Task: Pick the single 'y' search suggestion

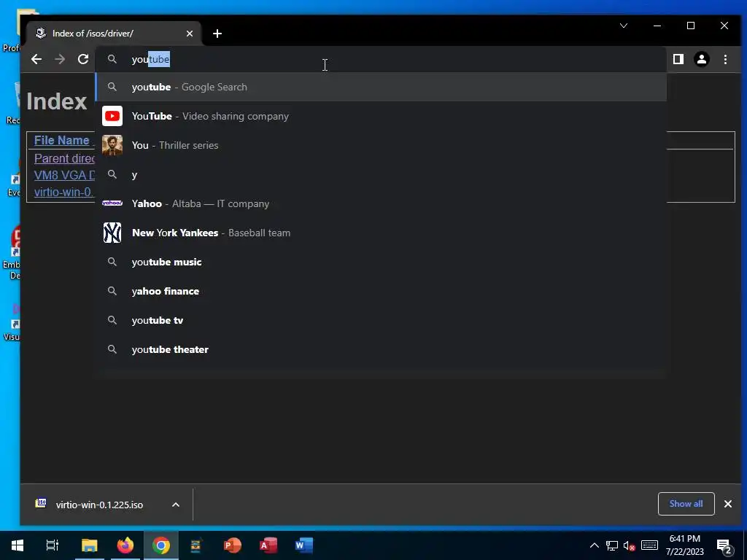Action: pos(381,175)
